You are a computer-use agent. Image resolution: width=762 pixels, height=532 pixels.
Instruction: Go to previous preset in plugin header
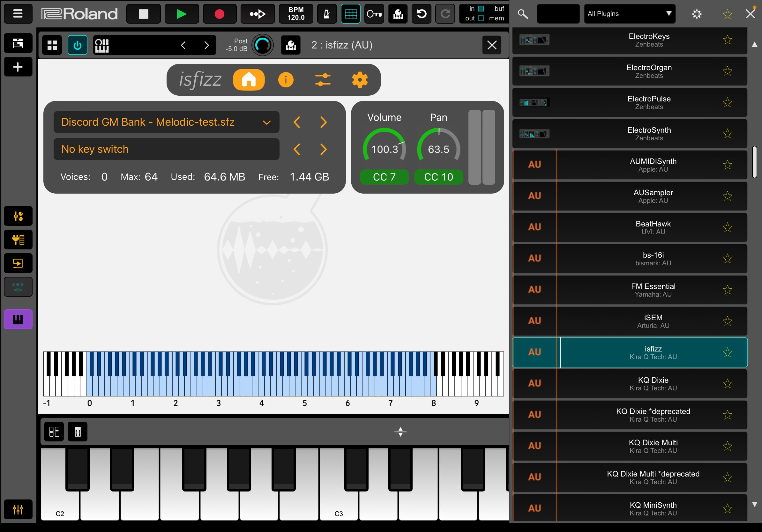click(x=183, y=45)
